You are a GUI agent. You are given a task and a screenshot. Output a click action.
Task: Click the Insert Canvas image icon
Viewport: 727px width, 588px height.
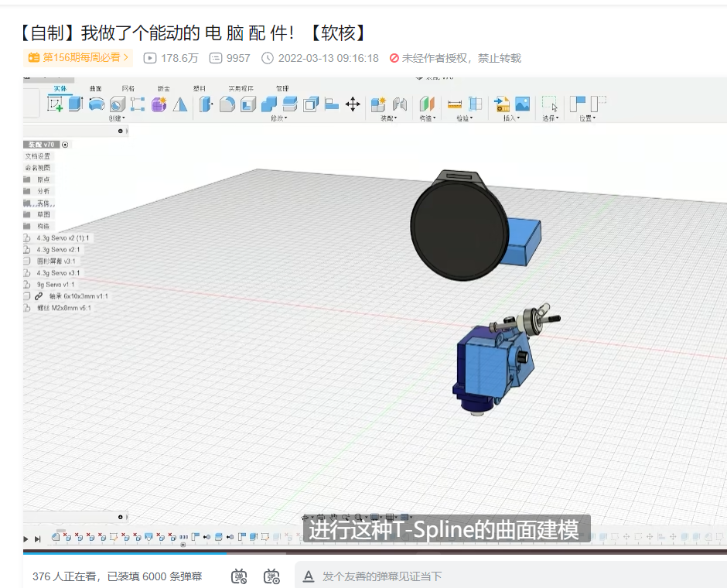click(523, 104)
